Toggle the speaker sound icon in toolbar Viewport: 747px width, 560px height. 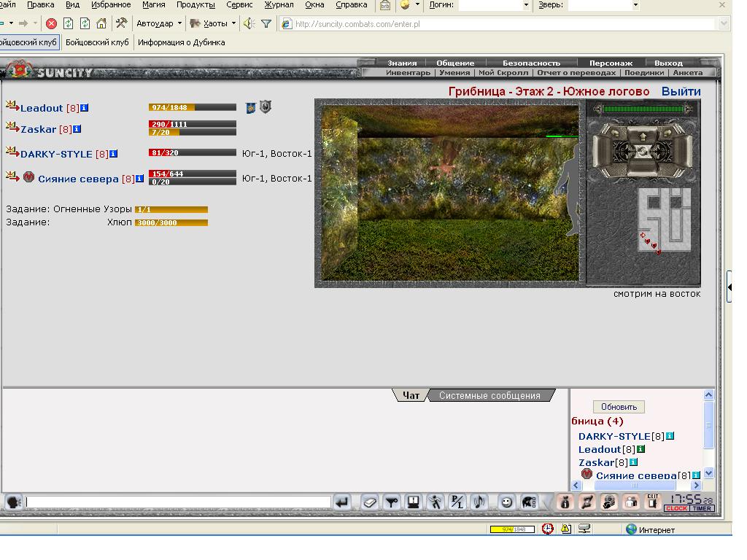click(249, 23)
